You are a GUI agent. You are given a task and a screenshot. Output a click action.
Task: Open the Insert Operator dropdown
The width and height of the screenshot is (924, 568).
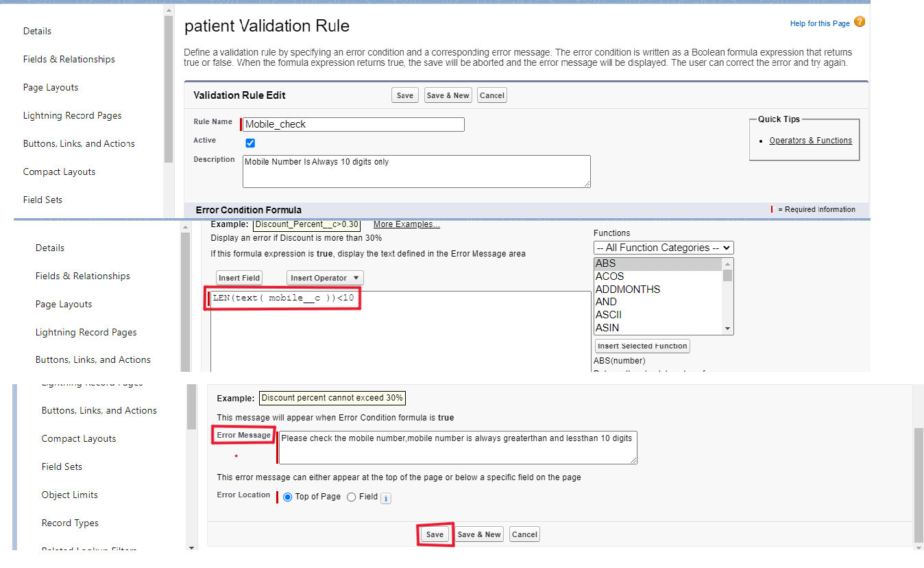coord(324,277)
